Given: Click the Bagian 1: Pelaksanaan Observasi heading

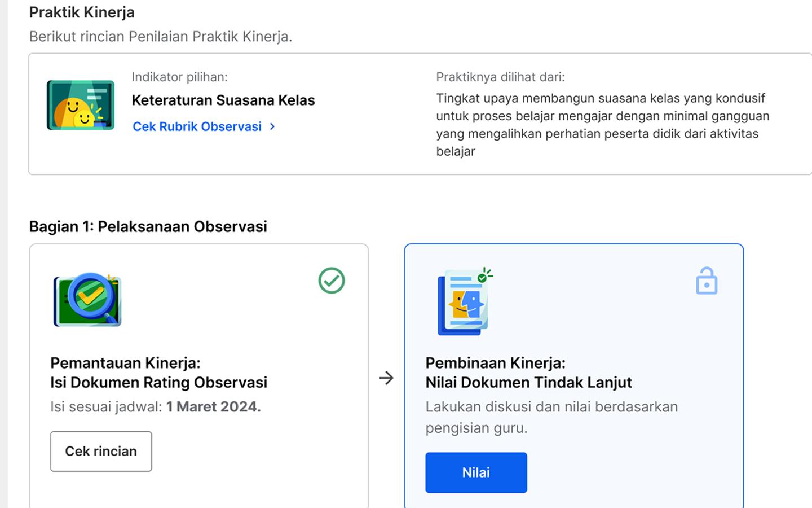Looking at the screenshot, I should [x=148, y=226].
